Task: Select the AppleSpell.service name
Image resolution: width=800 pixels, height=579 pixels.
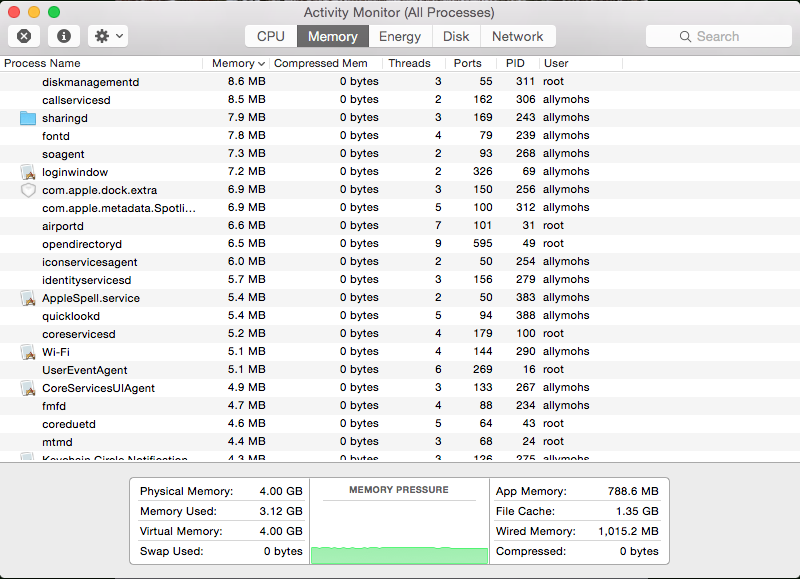Action: pyautogui.click(x=91, y=298)
